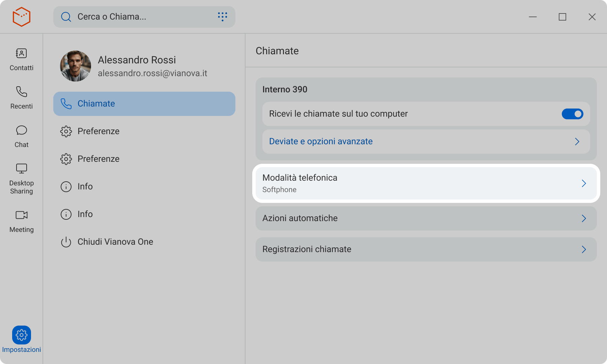Open the dialpad in search bar
This screenshot has height=364, width=607.
click(x=222, y=17)
